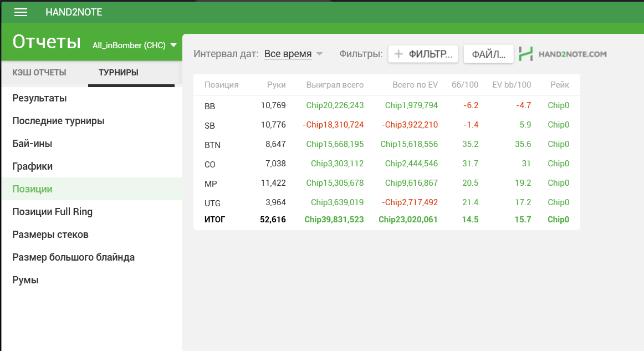
Task: Click the Hand2Note.com logo
Action: 563,54
